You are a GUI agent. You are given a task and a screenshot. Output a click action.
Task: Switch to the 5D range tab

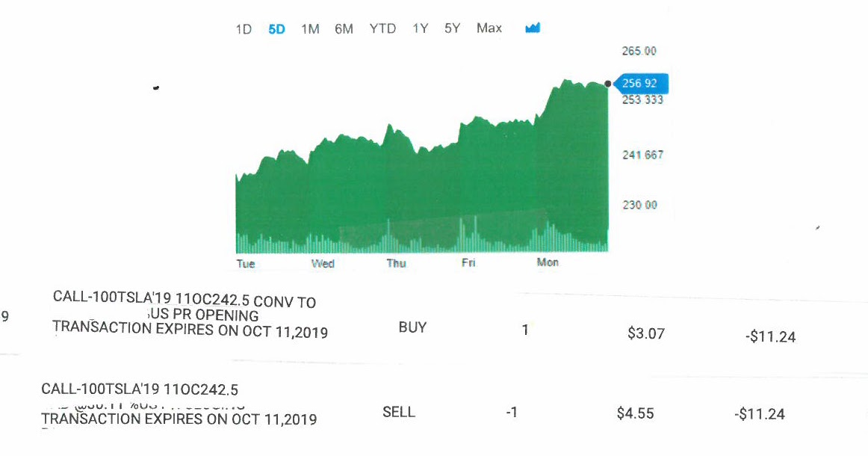coord(276,29)
